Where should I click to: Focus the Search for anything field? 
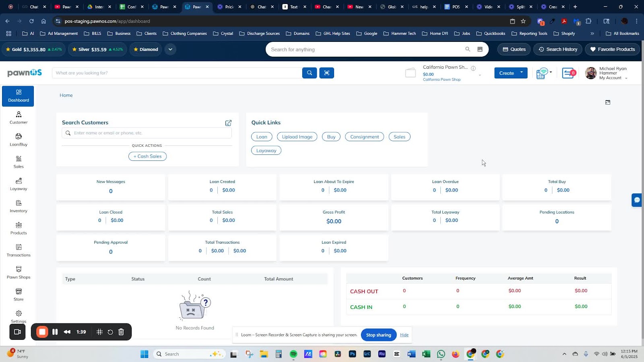(x=366, y=49)
